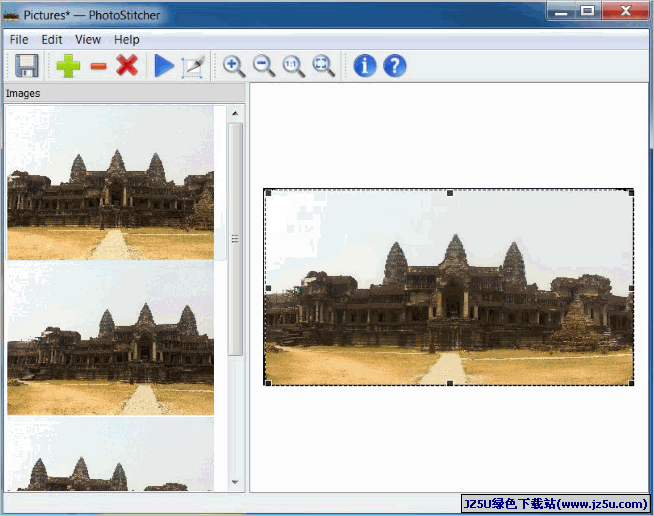The image size is (654, 516).
Task: Click the top-center crop handle
Action: tap(450, 193)
